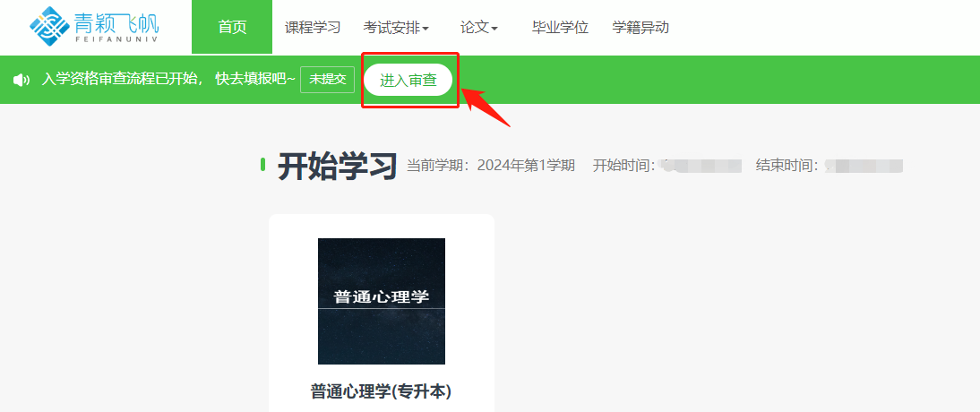
Task: Click the 未提交 status badge
Action: [328, 80]
